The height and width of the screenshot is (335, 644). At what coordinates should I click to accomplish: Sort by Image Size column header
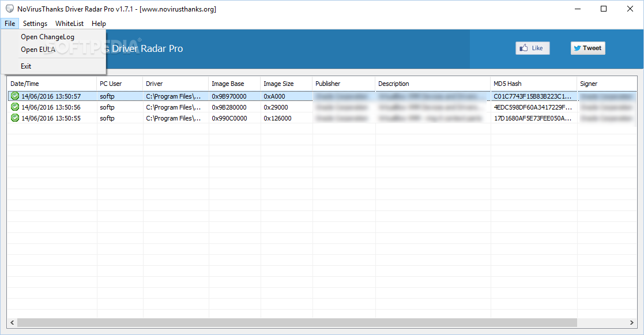(287, 84)
